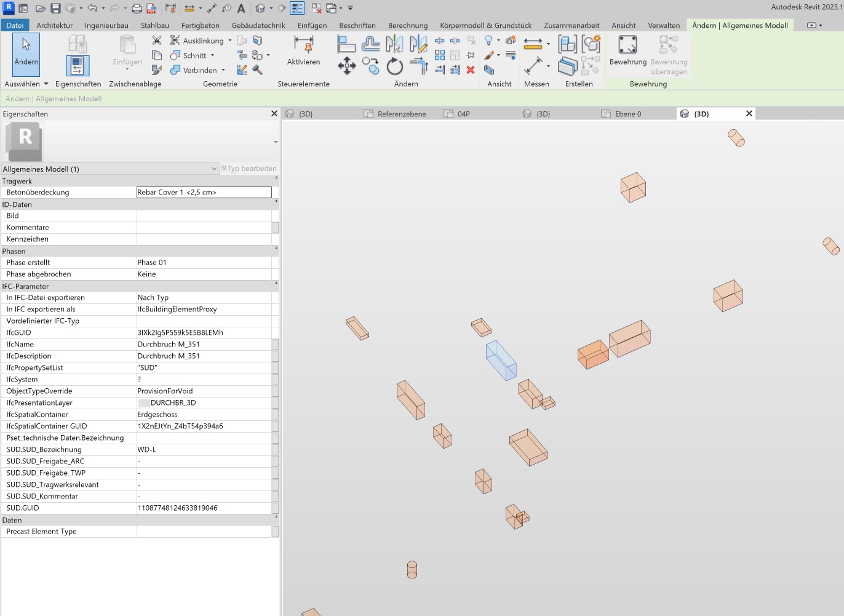Viewport: 844px width, 616px height.
Task: Click the Aktivieren controls button
Action: click(304, 51)
